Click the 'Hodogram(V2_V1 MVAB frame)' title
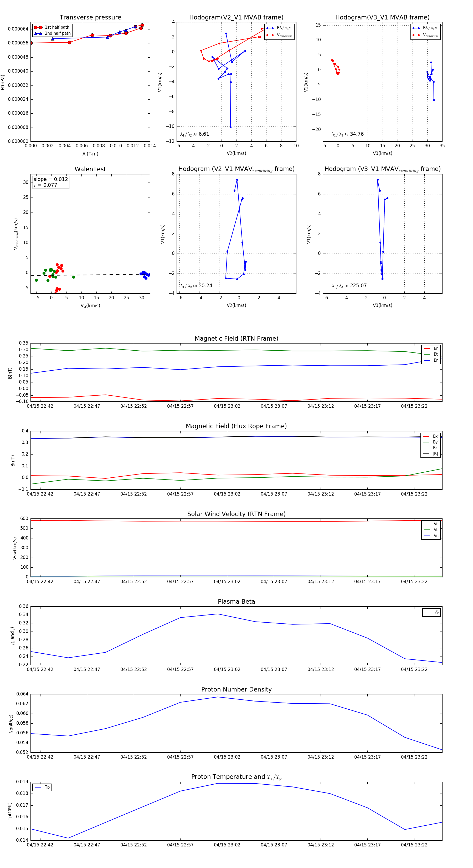Viewport: 473px width, 868px height. pyautogui.click(x=236, y=18)
